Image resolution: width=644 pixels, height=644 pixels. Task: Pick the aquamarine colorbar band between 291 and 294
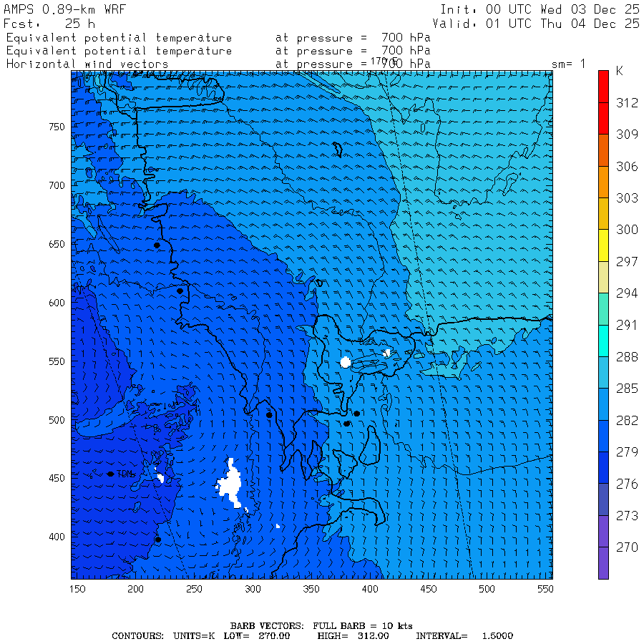pos(603,309)
